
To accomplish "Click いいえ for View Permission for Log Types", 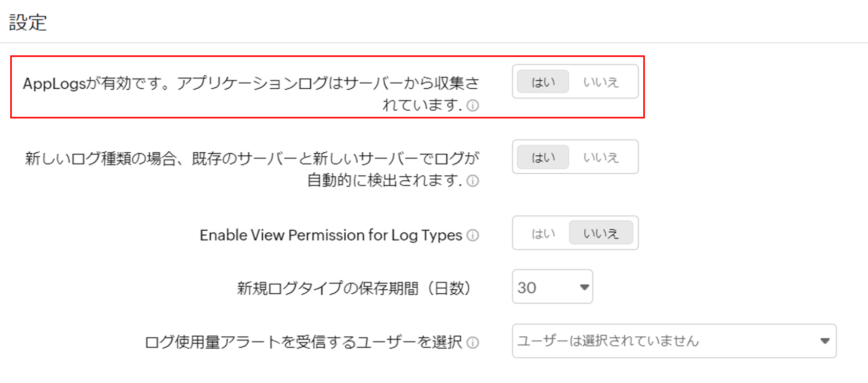I will (601, 234).
